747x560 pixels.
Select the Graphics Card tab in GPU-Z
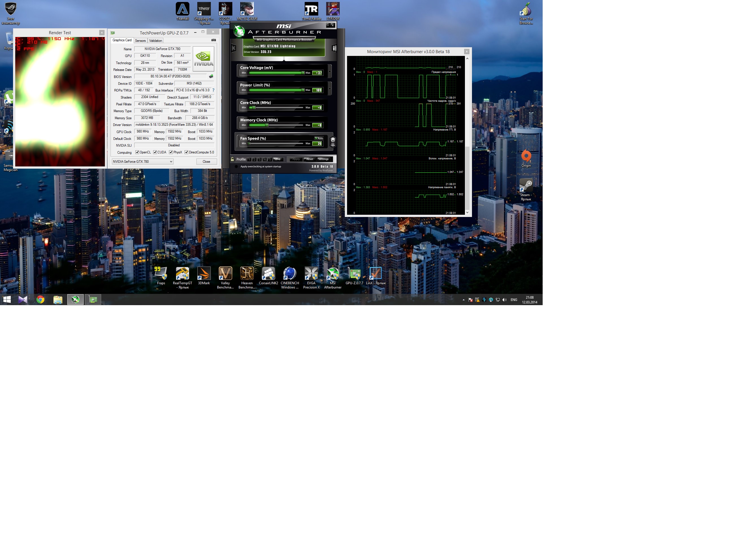(x=122, y=40)
